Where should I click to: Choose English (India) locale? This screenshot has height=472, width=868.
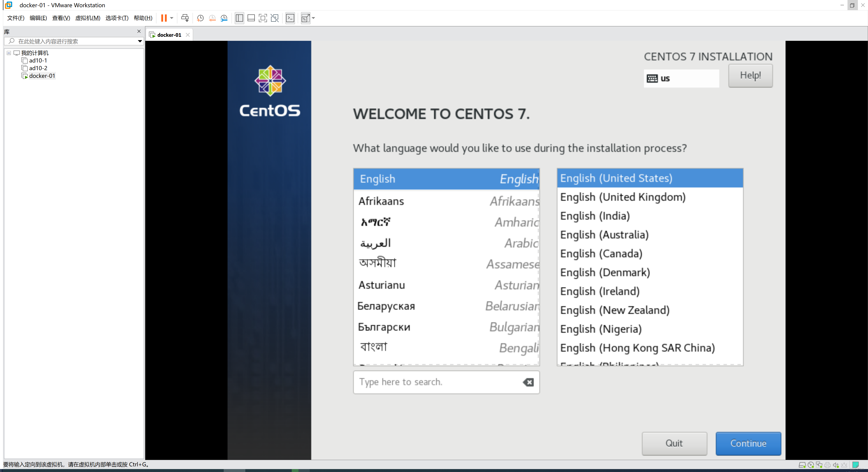pos(650,216)
